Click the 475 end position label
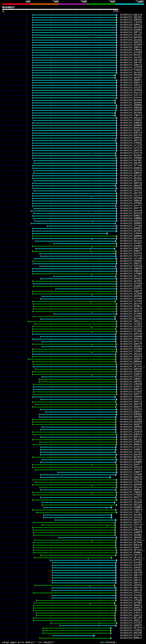Viewport: 146px width, 644px height. tap(115, 11)
